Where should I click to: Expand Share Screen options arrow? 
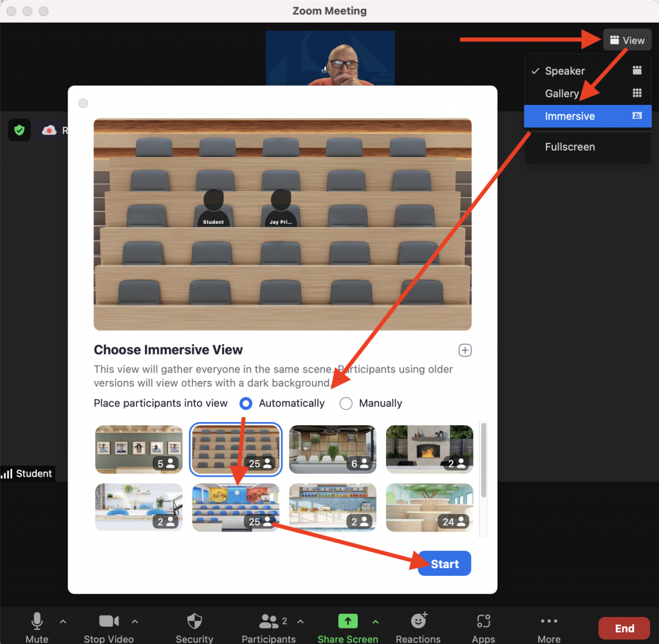(x=375, y=621)
